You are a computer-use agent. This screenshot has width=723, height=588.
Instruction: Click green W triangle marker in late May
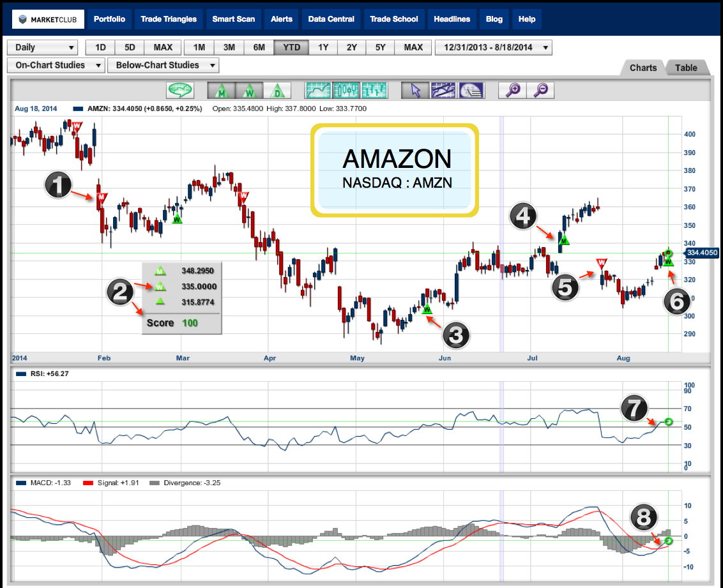tap(427, 309)
